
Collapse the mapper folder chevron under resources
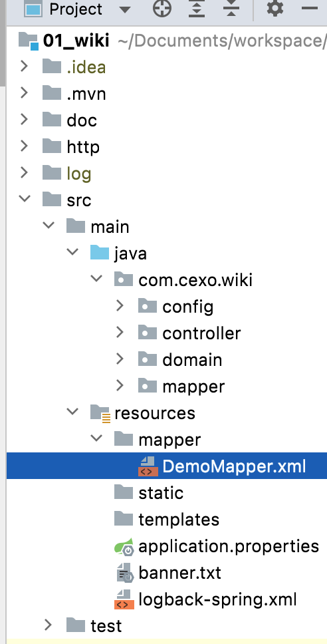(x=96, y=438)
